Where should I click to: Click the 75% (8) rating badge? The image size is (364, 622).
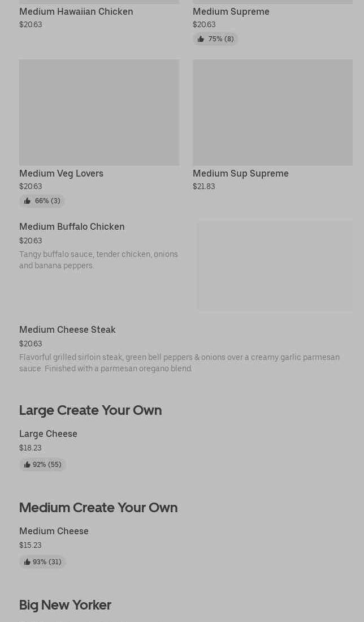[x=216, y=39]
